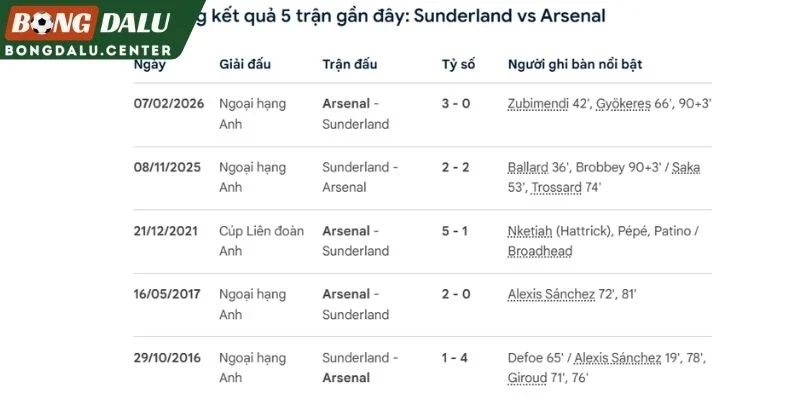Open the Trossard underlined link
Image resolution: width=800 pixels, height=400 pixels.
(557, 187)
